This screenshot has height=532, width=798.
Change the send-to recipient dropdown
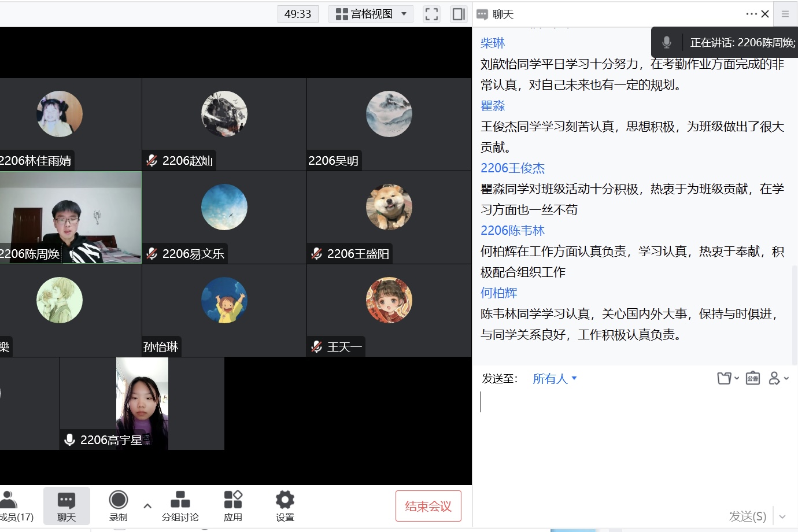[554, 379]
